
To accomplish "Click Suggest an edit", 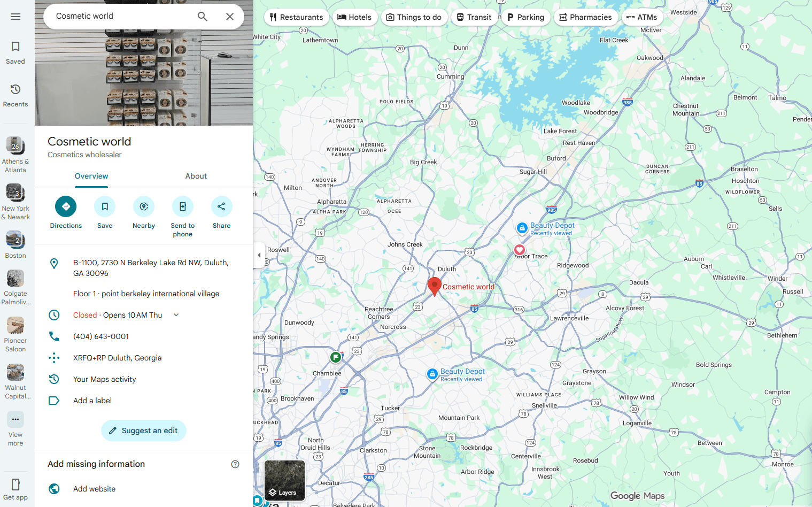I will [144, 431].
